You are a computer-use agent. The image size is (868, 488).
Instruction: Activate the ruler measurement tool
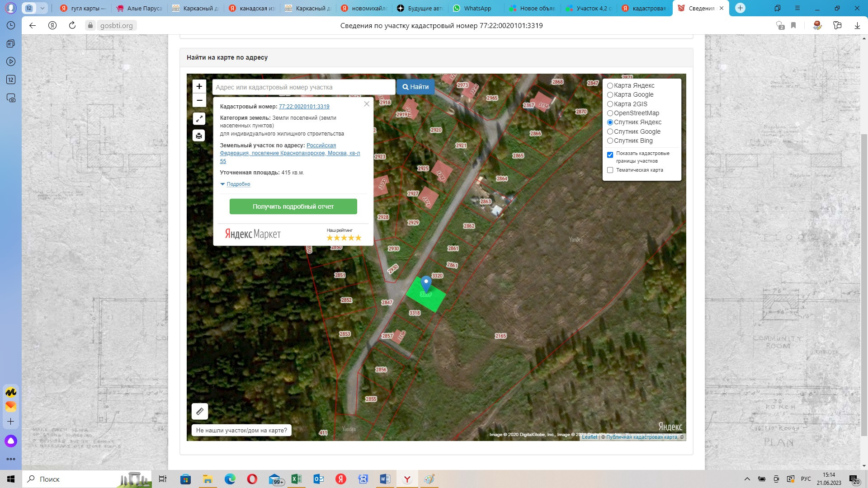point(199,411)
